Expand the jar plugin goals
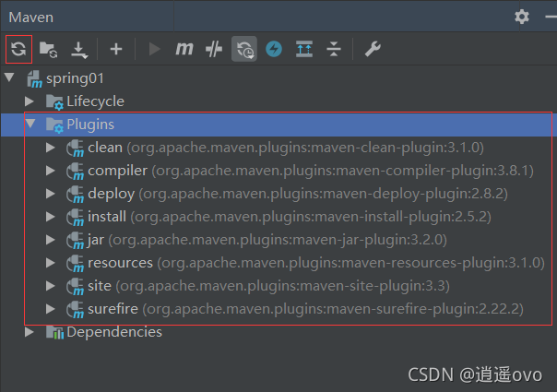 (x=51, y=240)
